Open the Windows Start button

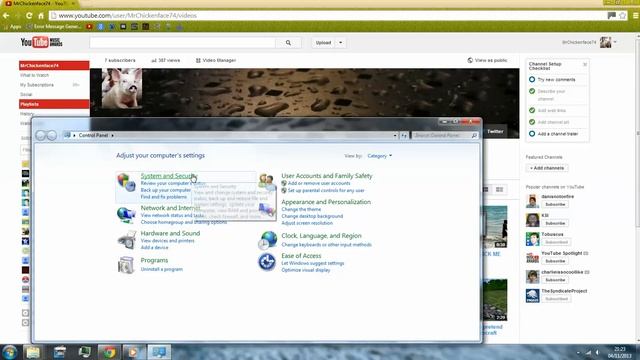point(9,352)
